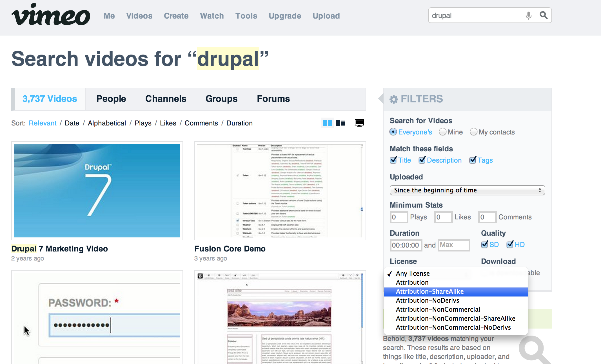
Task: Switch to detailed list view
Action: [x=340, y=123]
